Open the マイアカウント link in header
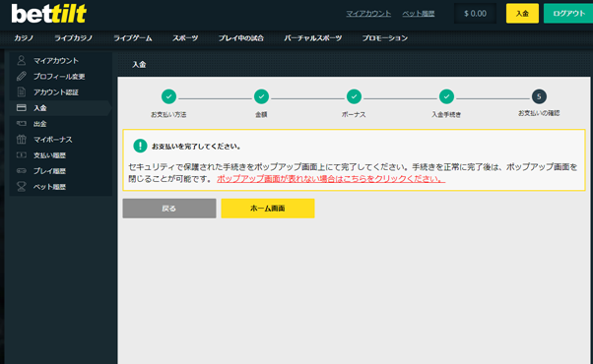The image size is (593, 364). point(368,14)
